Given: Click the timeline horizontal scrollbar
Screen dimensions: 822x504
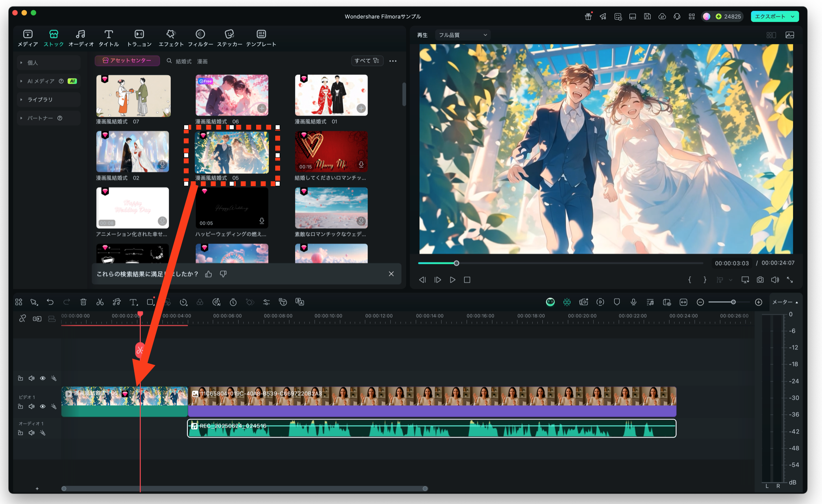Looking at the screenshot, I should pos(244,489).
